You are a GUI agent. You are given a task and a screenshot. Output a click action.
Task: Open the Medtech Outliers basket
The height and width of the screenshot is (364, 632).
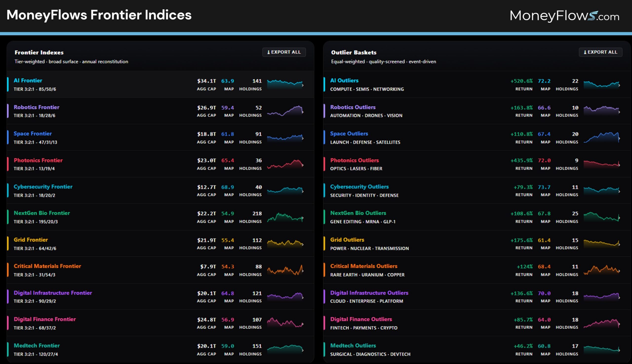pos(477,350)
